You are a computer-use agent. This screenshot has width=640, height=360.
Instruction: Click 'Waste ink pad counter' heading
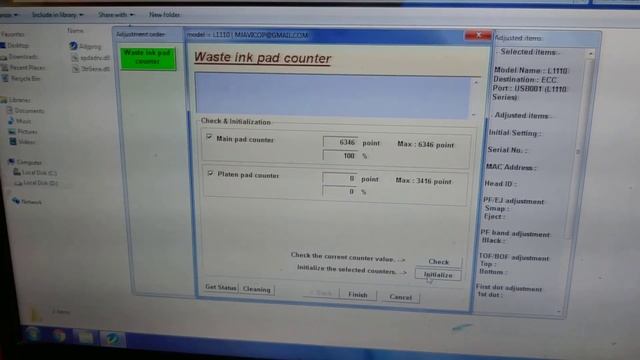click(x=262, y=58)
